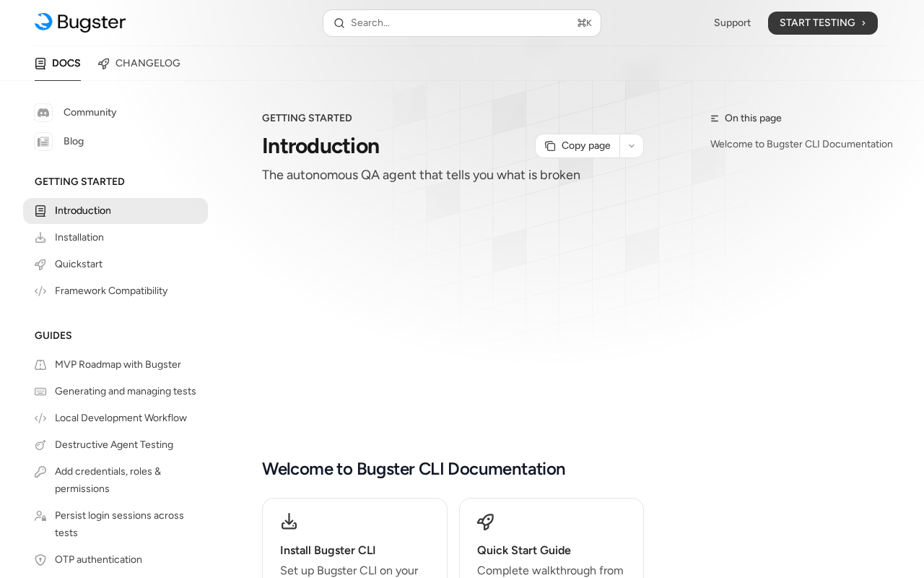
Task: Click the Quickstart rocket icon in sidebar
Action: pos(40,264)
